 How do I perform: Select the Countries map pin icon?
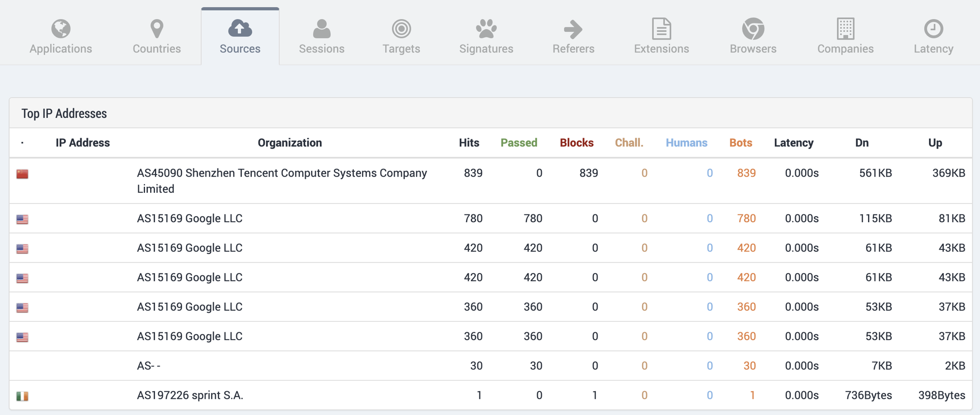pyautogui.click(x=157, y=29)
